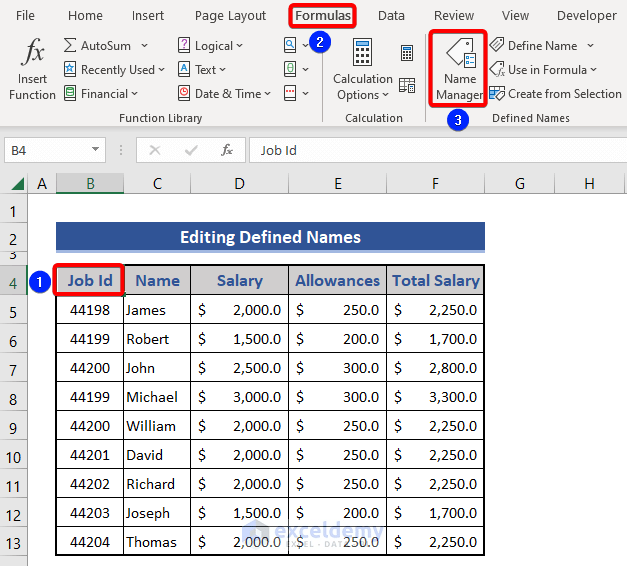Click the Logical functions question-mark icon
Viewport: 627px width, 566px height.
coord(184,45)
